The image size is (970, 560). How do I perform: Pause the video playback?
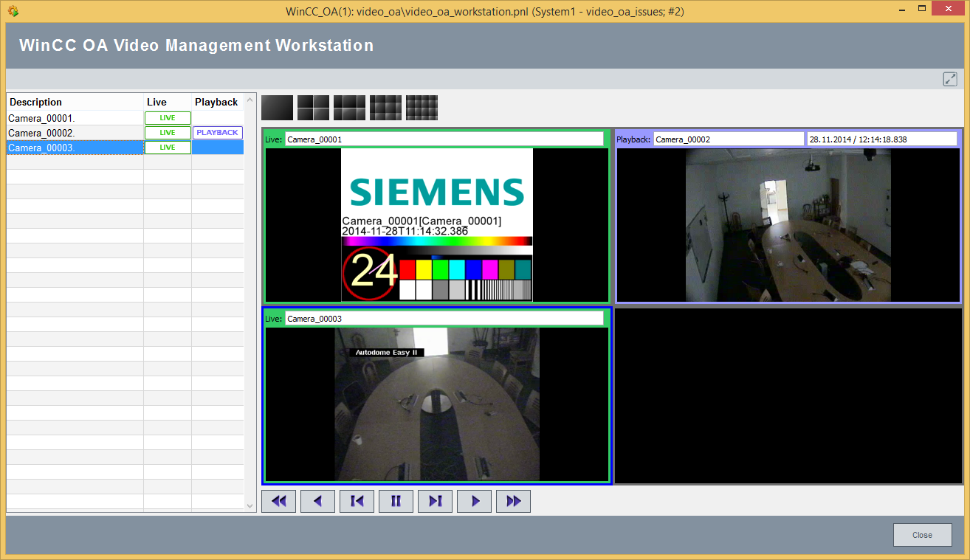[x=396, y=501]
